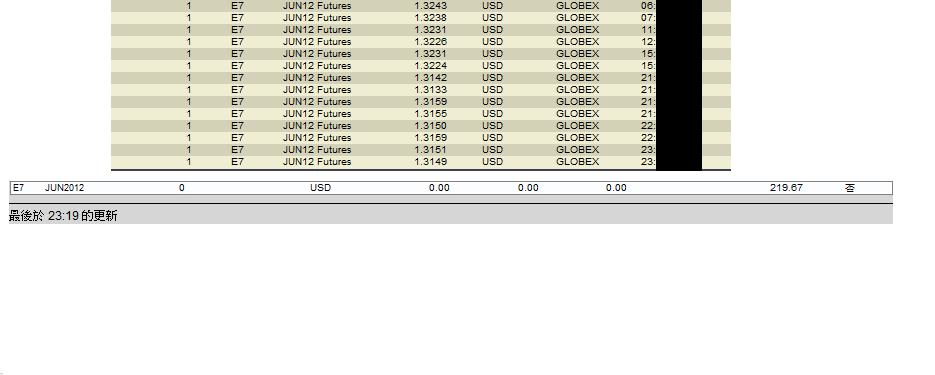935x375 pixels.
Task: Click GLOBEX in the 1.3238 row
Action: coord(577,18)
